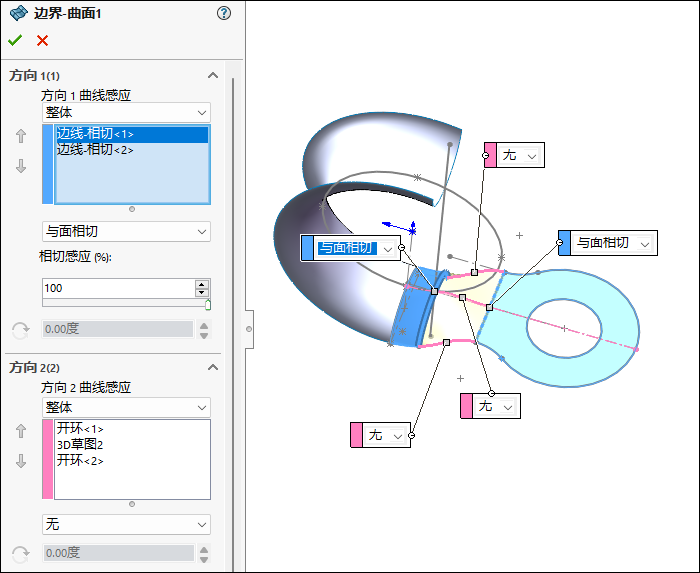Select 3D草图2 in direction 2 list
This screenshot has height=573, width=700.
tap(80, 444)
